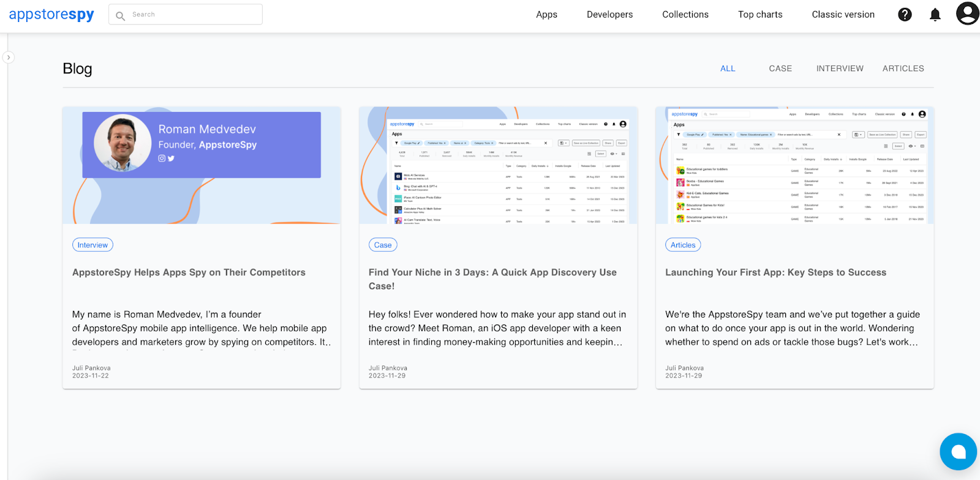980x480 pixels.
Task: Click the search magnifier icon
Action: pos(120,15)
